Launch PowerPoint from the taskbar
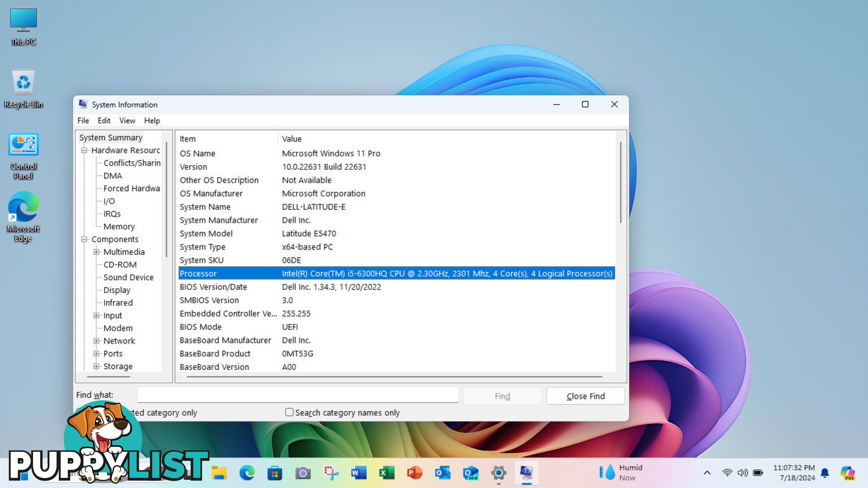This screenshot has height=488, width=868. 415,473
